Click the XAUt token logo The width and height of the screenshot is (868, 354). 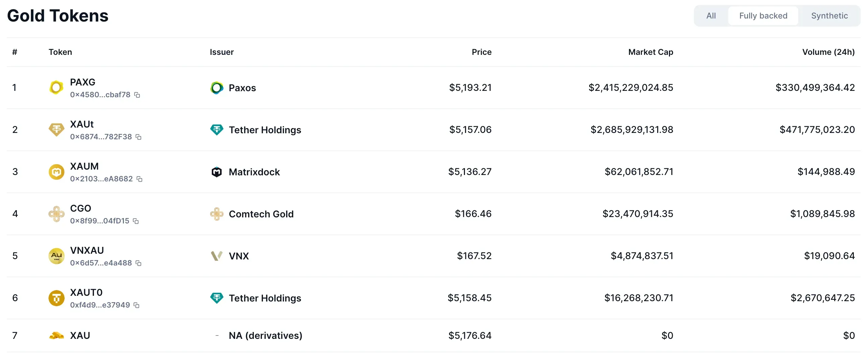coord(56,130)
